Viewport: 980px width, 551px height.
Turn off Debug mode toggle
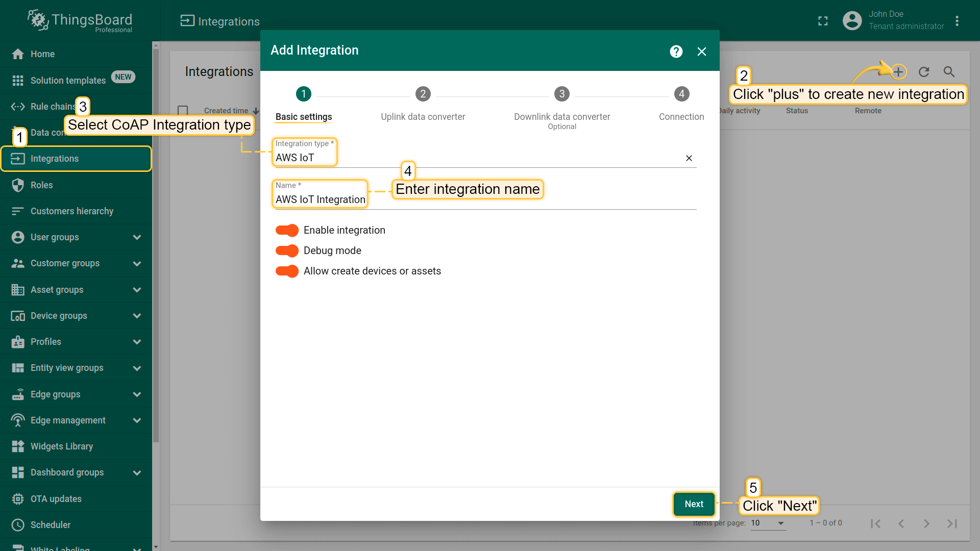click(x=287, y=251)
